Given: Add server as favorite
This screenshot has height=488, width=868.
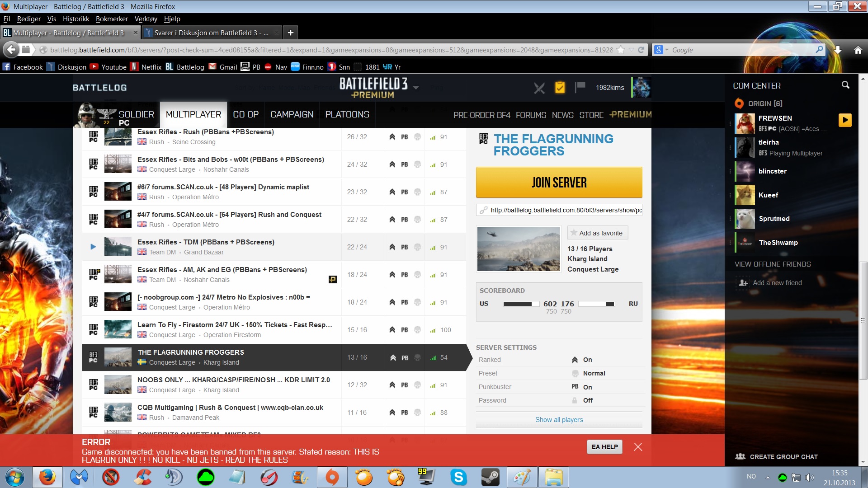Looking at the screenshot, I should (598, 233).
